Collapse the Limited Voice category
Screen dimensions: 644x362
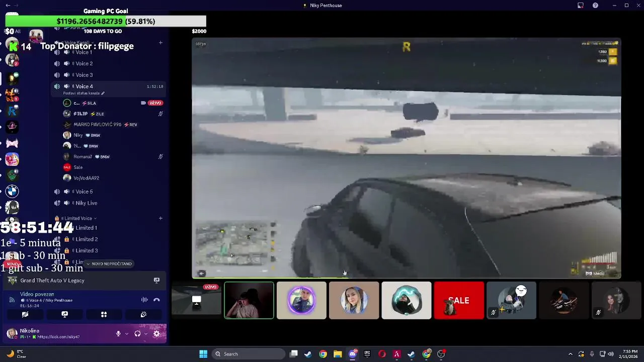[78, 218]
